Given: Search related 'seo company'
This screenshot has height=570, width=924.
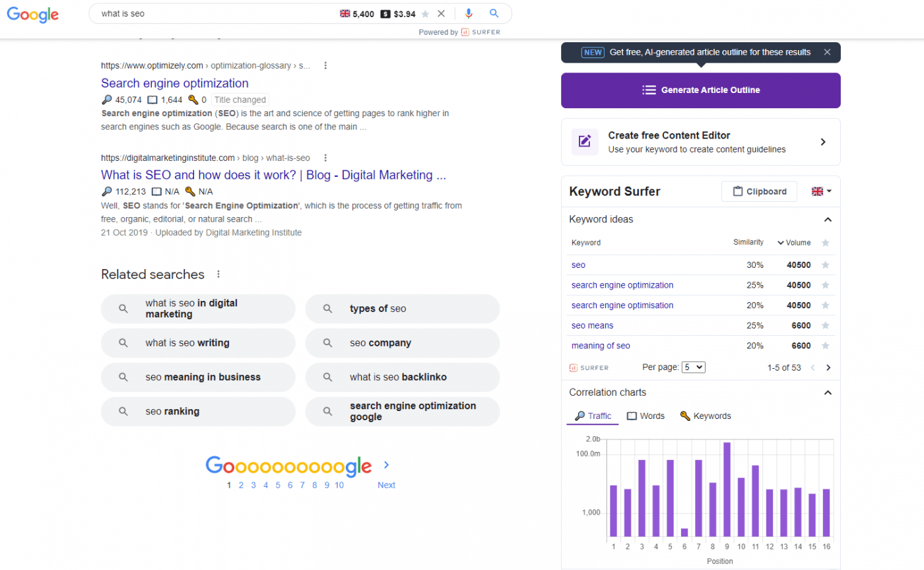Looking at the screenshot, I should (x=403, y=343).
